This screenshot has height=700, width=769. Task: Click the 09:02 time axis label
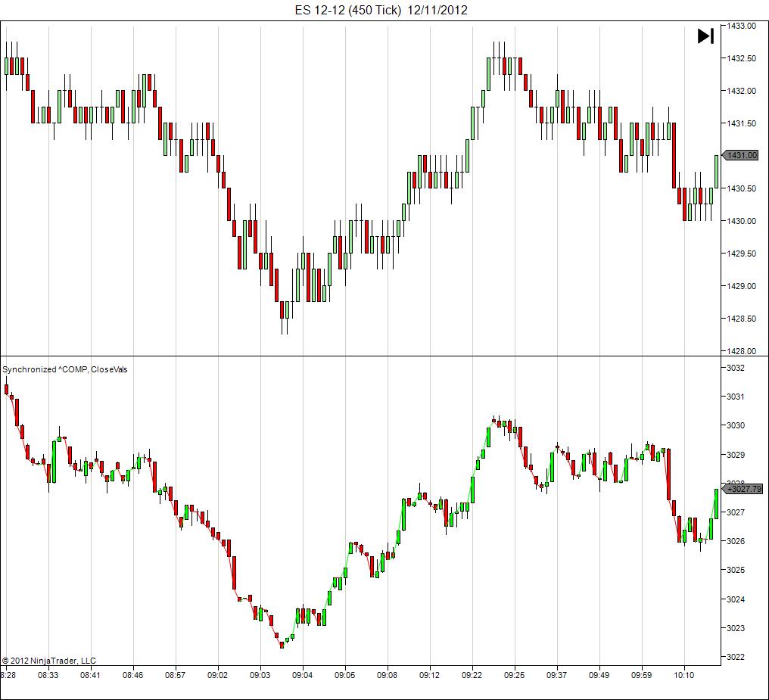(x=218, y=675)
